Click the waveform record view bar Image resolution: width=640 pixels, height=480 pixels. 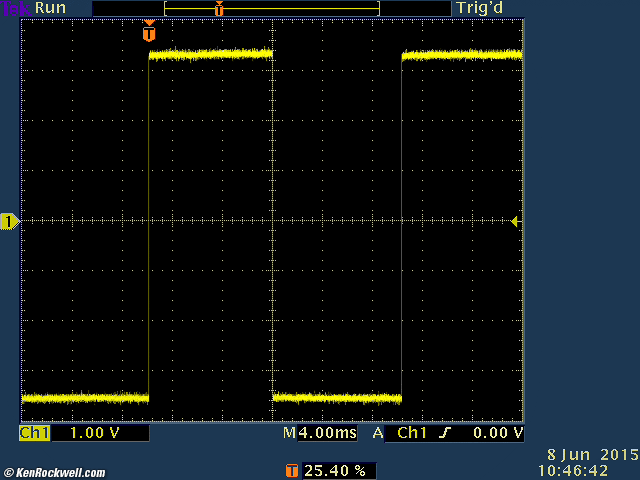pyautogui.click(x=272, y=8)
